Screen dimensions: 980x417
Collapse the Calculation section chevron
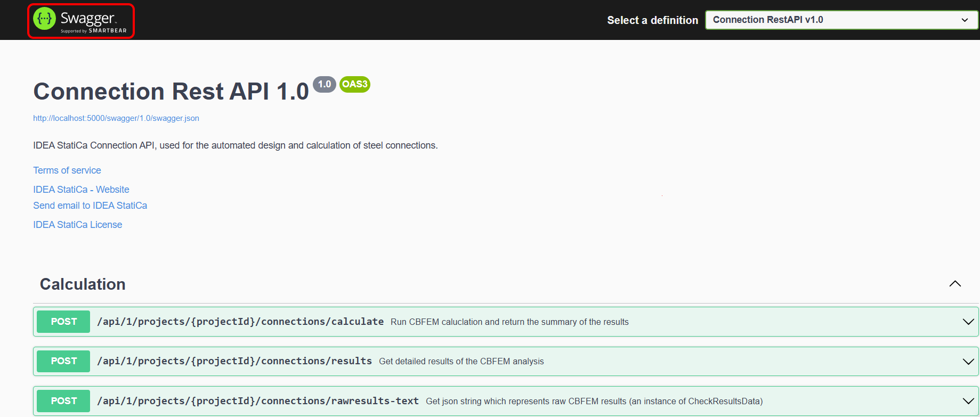955,284
